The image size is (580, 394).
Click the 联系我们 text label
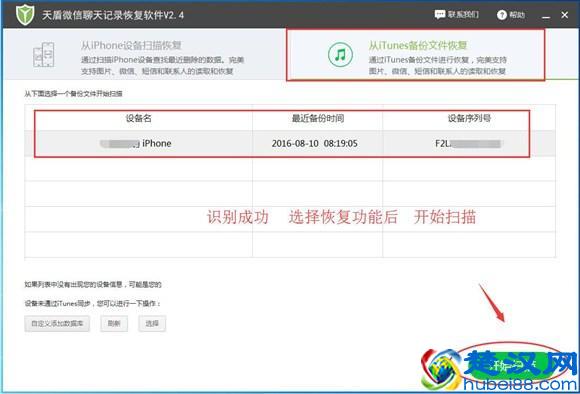pos(463,14)
